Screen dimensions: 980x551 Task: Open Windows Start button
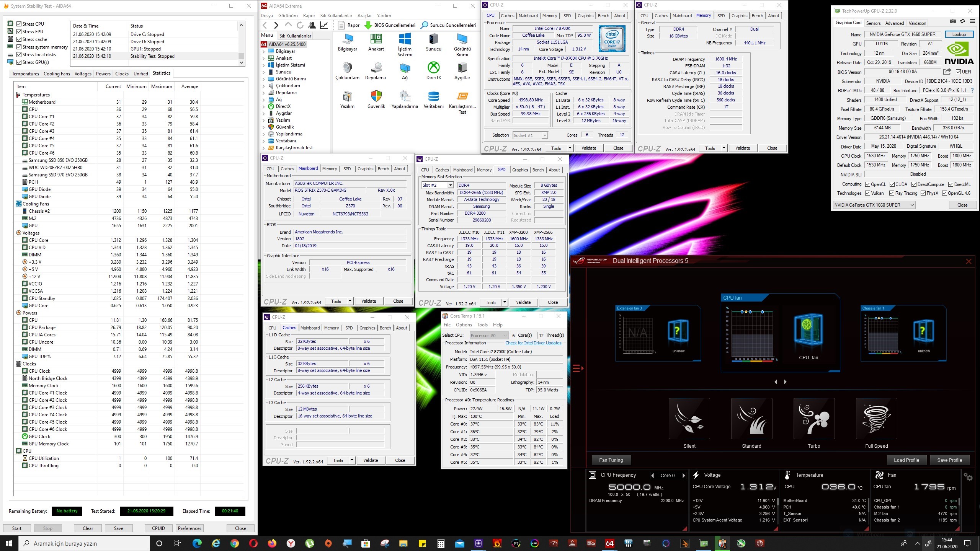tap(9, 543)
